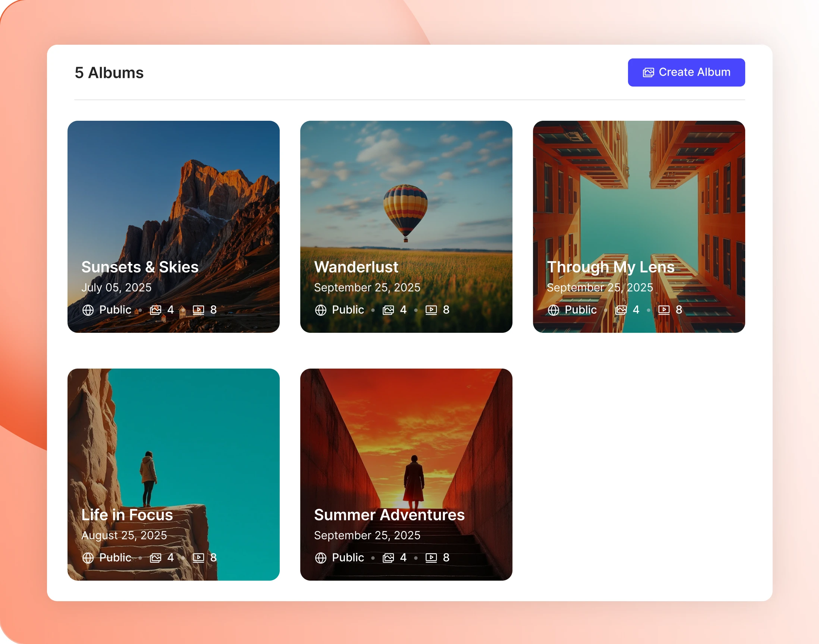The height and width of the screenshot is (644, 819).
Task: Click the date under Through My Lens
Action: point(600,288)
